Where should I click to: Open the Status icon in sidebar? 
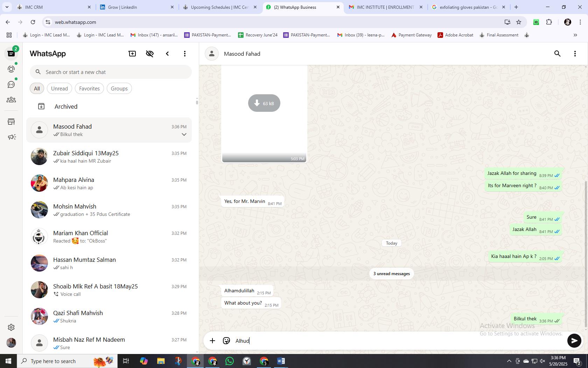click(x=11, y=69)
